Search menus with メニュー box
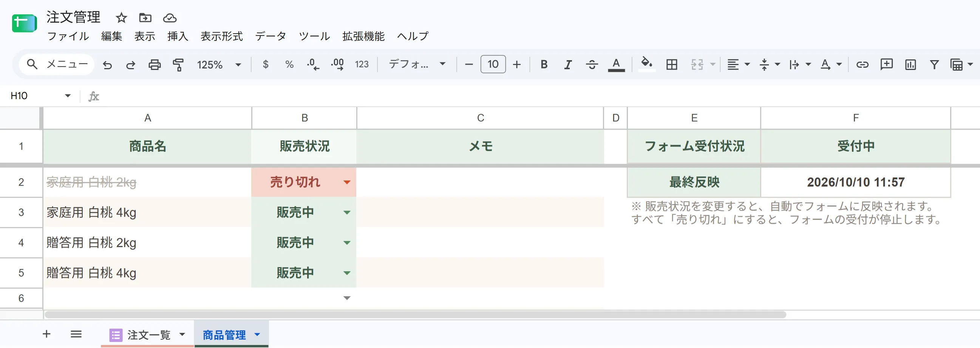 (x=57, y=64)
